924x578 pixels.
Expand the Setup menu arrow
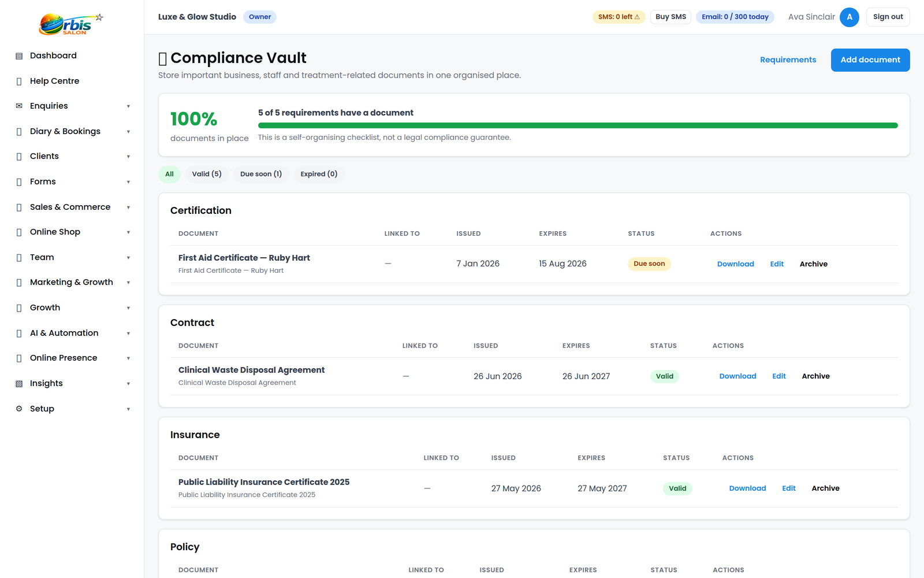click(128, 409)
